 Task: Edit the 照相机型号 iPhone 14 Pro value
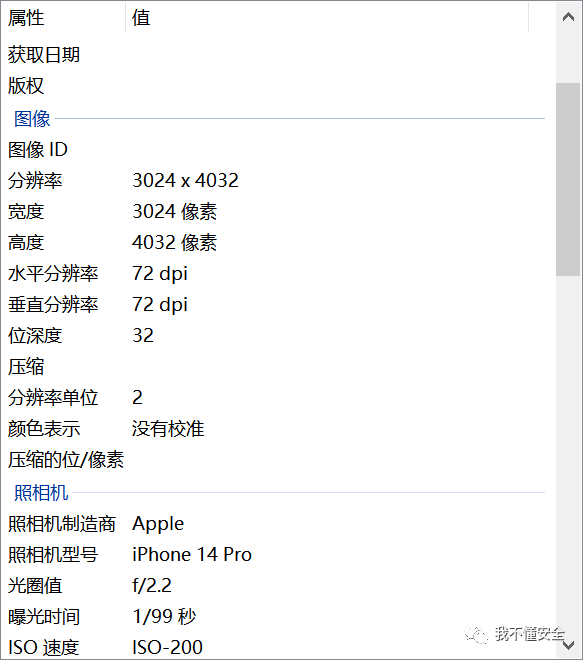(x=192, y=555)
